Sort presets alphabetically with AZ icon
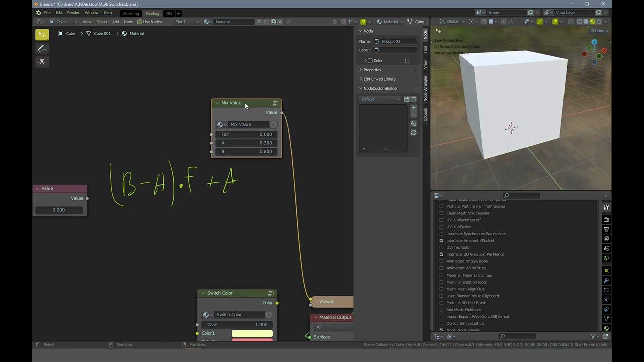 tap(414, 123)
